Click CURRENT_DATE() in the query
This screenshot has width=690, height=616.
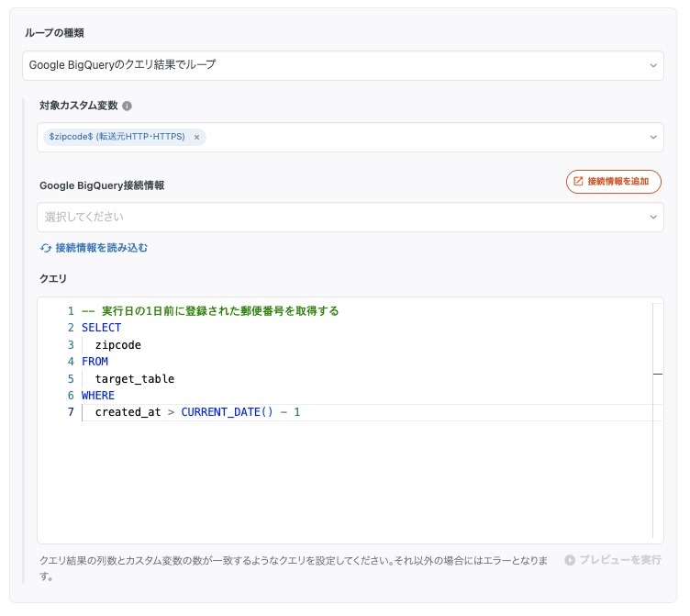[227, 412]
